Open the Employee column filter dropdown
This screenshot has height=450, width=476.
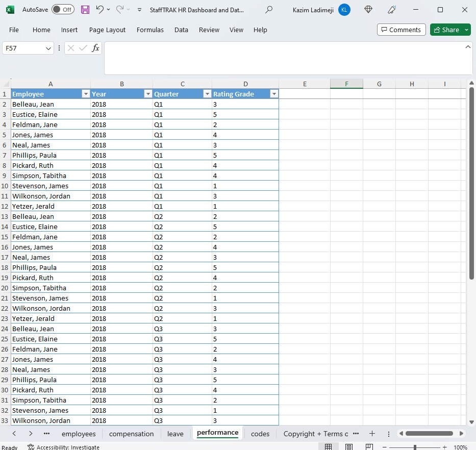click(85, 94)
